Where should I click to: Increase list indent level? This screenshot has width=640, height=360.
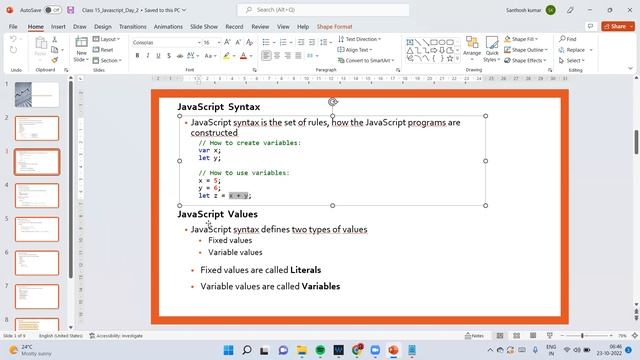tap(312, 42)
